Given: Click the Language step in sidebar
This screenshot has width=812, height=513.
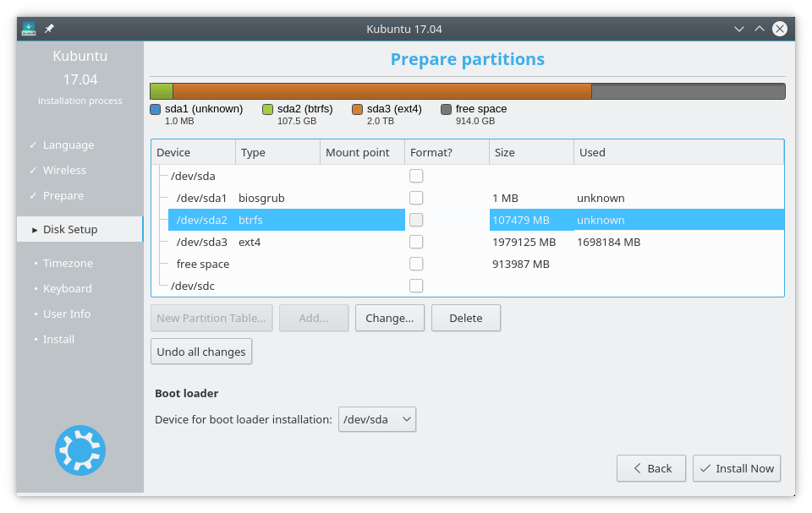Looking at the screenshot, I should click(x=69, y=145).
